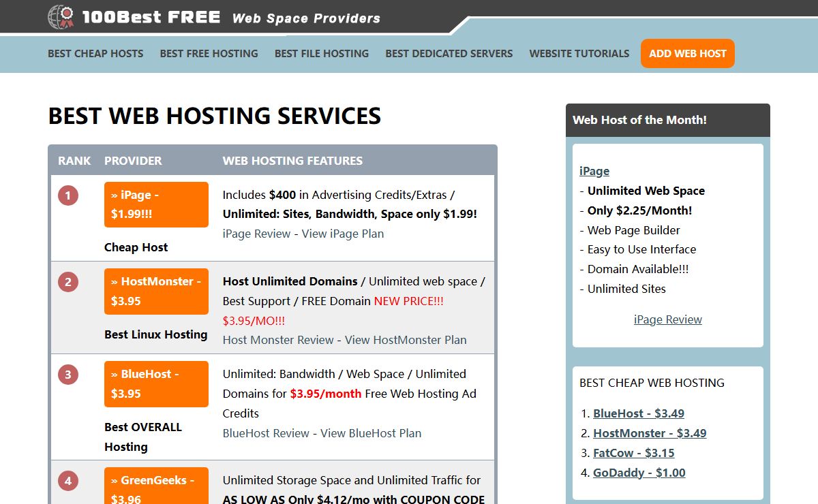Click the iPage - $1.99 orange button
The width and height of the screenshot is (818, 504).
tap(156, 204)
